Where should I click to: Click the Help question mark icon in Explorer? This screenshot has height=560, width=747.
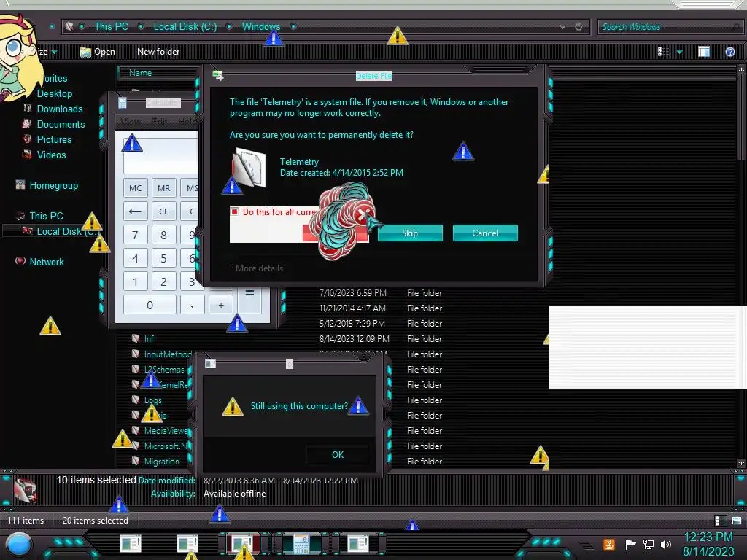(729, 52)
